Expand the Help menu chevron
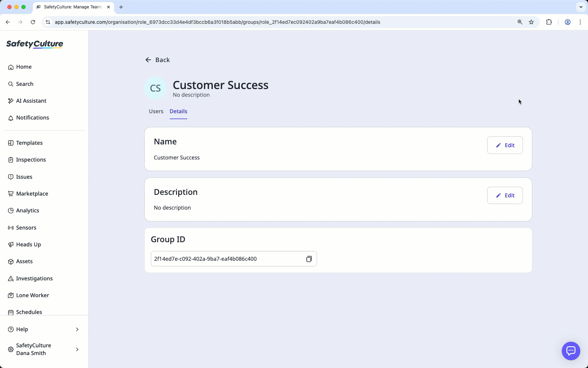588x368 pixels. pos(77,329)
